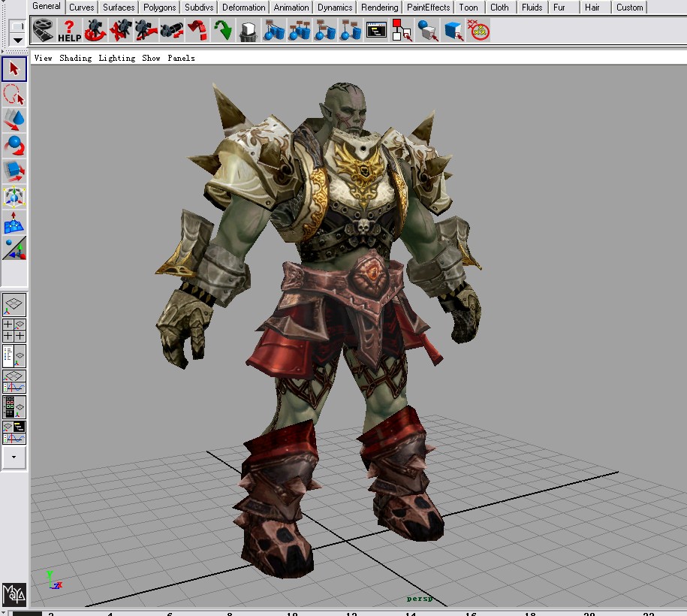Switch to the Toon shelf tab

click(x=469, y=8)
